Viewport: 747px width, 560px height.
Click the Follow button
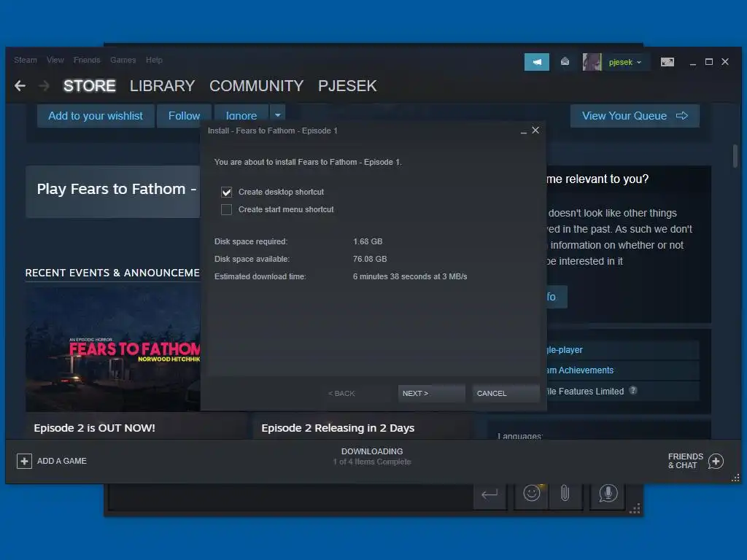tap(184, 116)
